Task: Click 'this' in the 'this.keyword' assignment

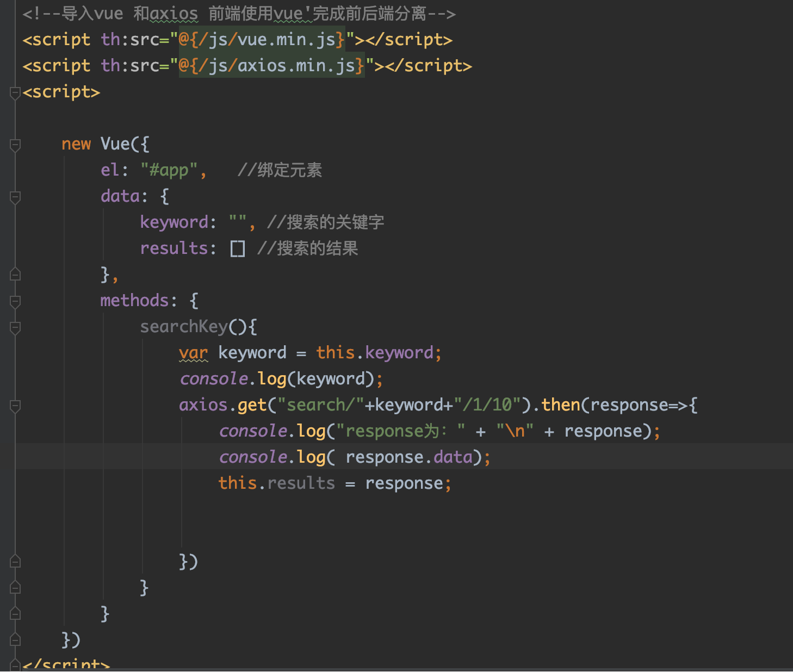Action: click(336, 353)
